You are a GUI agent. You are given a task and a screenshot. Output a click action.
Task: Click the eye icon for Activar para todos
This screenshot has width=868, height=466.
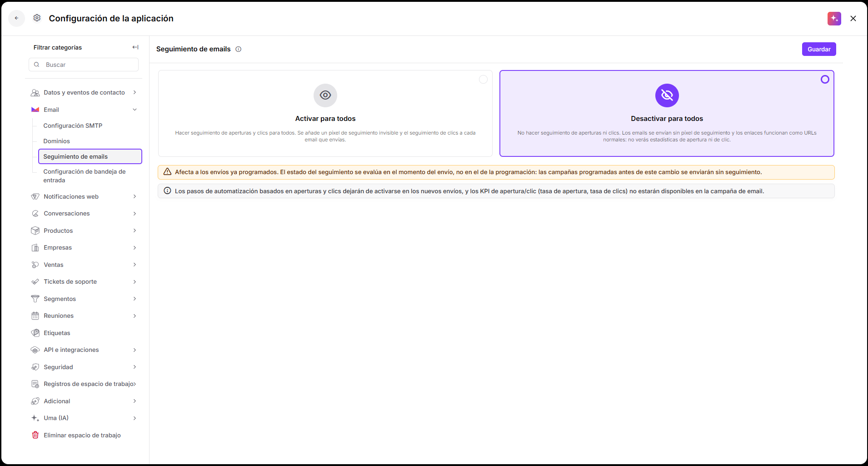pos(325,95)
